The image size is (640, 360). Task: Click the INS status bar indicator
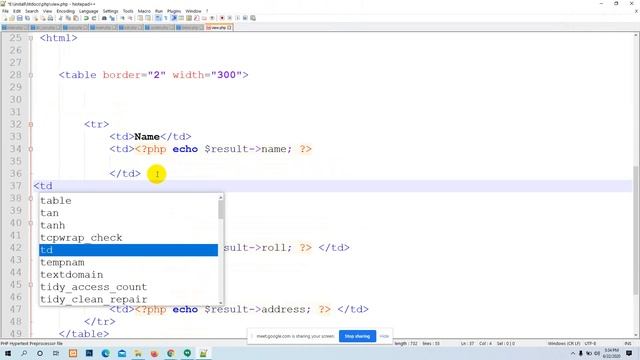[x=628, y=344]
